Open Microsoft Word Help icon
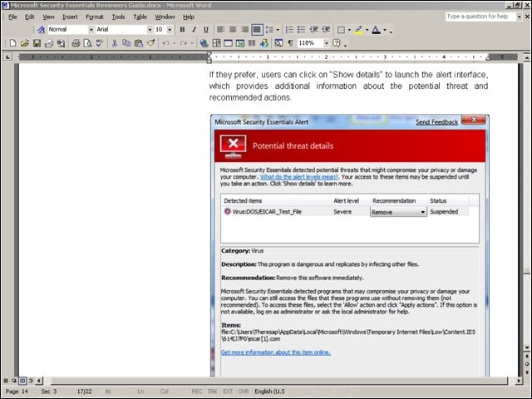The height and width of the screenshot is (399, 532). (337, 43)
